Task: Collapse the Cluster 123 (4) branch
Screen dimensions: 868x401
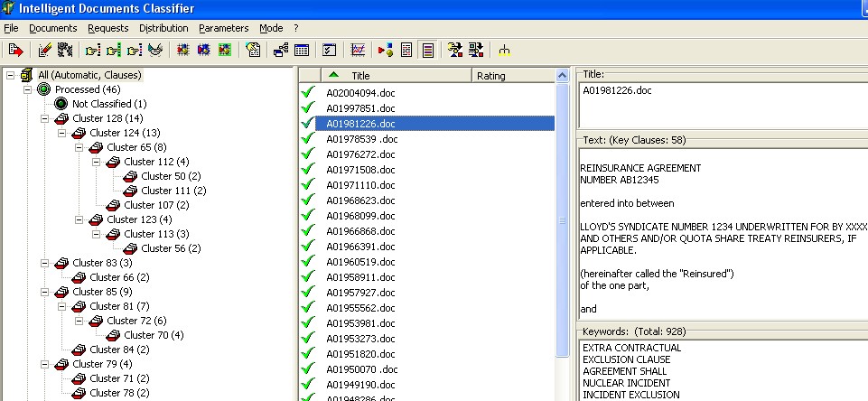Action: pos(79,219)
